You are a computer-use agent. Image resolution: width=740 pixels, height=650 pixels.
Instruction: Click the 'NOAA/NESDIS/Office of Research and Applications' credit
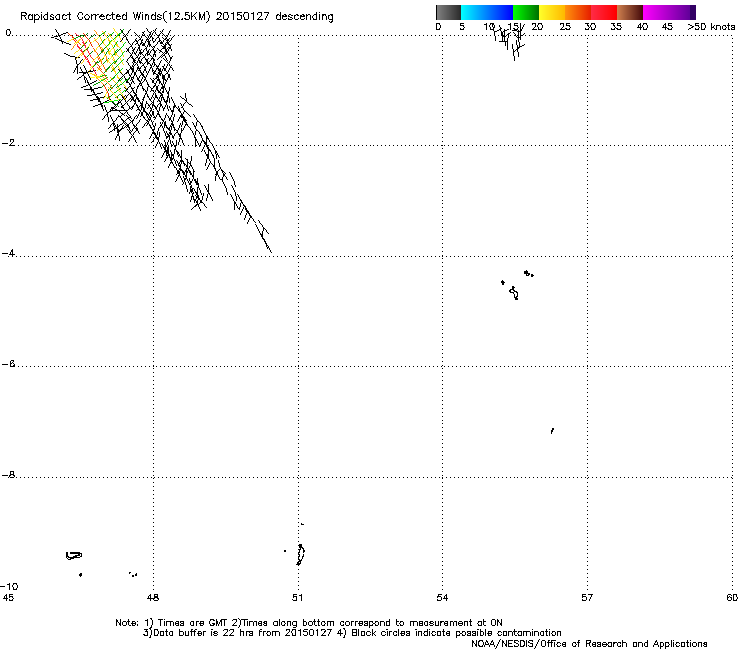coord(589,644)
